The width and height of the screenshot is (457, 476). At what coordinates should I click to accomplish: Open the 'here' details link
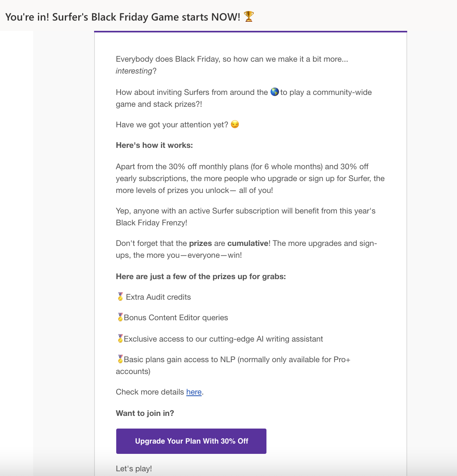coord(194,392)
